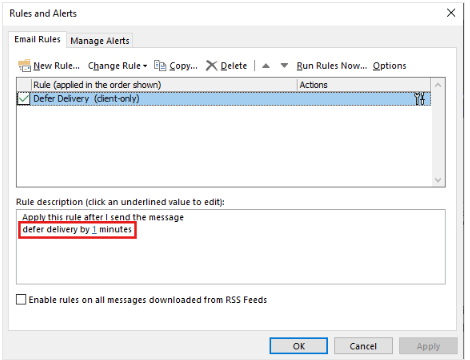Viewport: 470px width, 360px height.
Task: Click 'Apply this rule after I send the message' text
Action: 103,217
